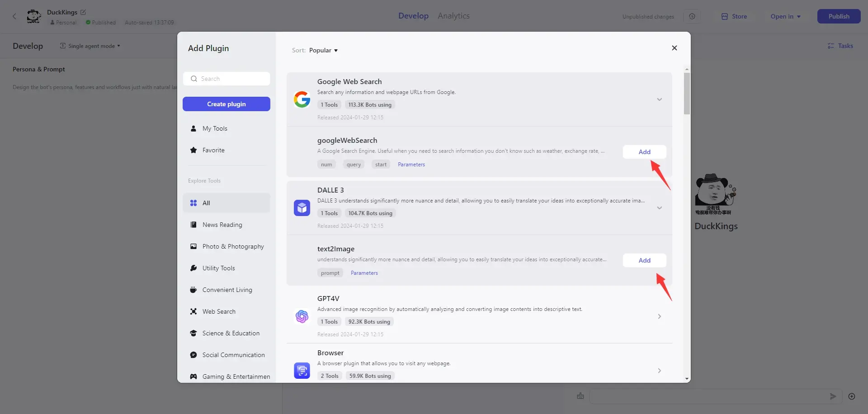The image size is (868, 414).
Task: Click the My Tools person icon
Action: [193, 128]
